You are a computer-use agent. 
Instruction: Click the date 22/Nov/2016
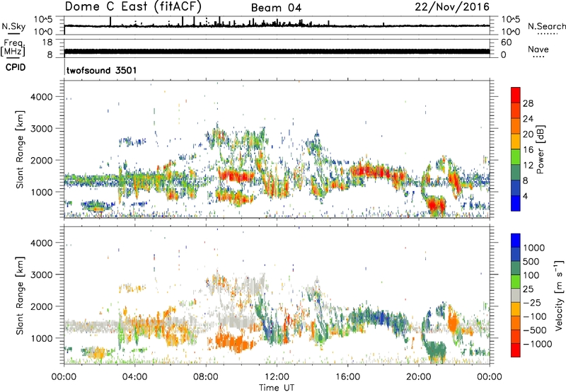[452, 6]
